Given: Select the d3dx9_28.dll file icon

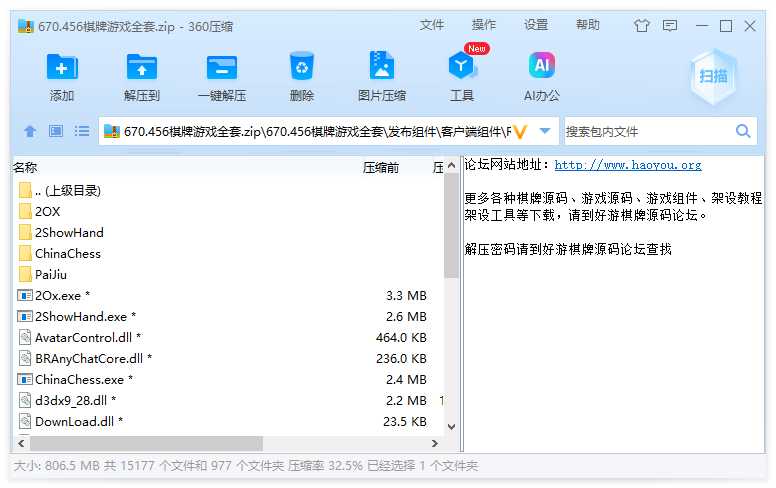Looking at the screenshot, I should pyautogui.click(x=25, y=400).
